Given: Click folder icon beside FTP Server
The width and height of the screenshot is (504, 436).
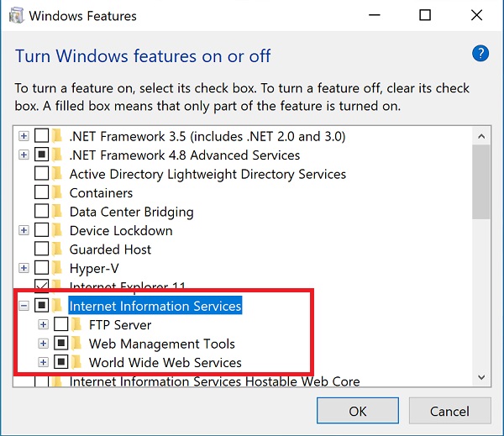Looking at the screenshot, I should point(76,324).
